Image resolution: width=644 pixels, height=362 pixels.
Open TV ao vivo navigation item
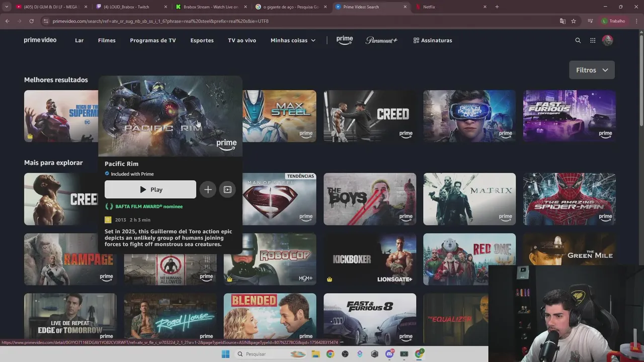[242, 40]
